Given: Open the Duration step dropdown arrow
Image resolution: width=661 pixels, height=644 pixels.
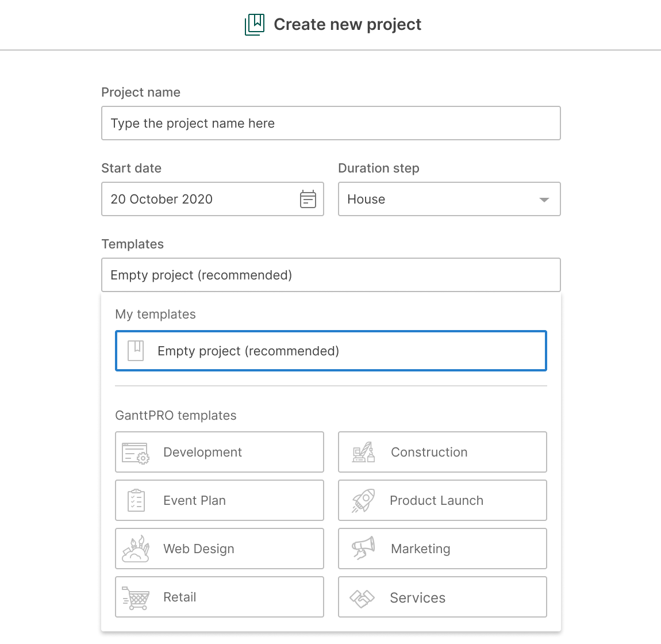Looking at the screenshot, I should [x=544, y=200].
